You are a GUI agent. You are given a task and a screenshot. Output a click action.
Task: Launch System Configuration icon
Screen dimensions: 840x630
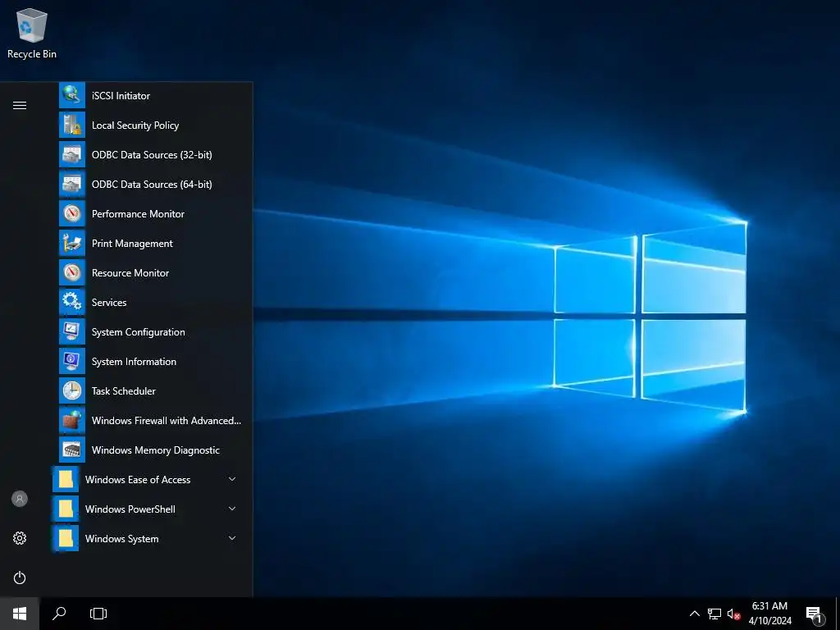(x=72, y=331)
